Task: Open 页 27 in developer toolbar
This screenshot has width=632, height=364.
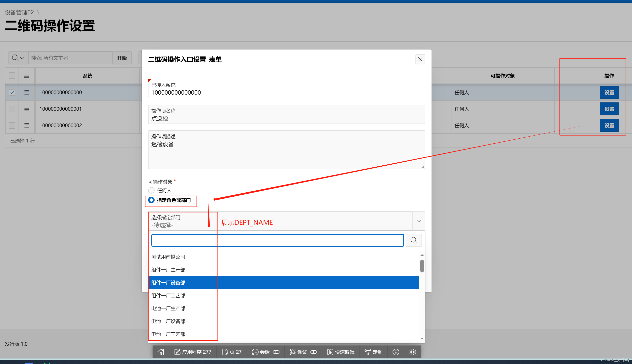Action: click(232, 352)
